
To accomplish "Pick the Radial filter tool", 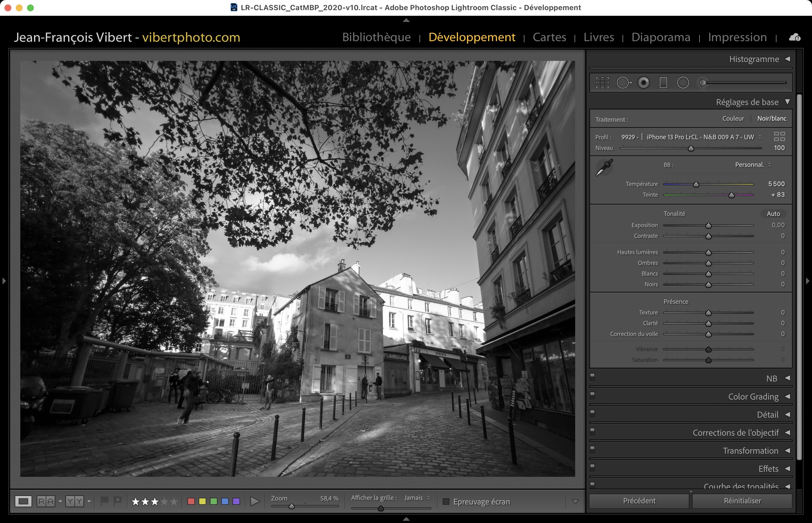I will click(683, 83).
